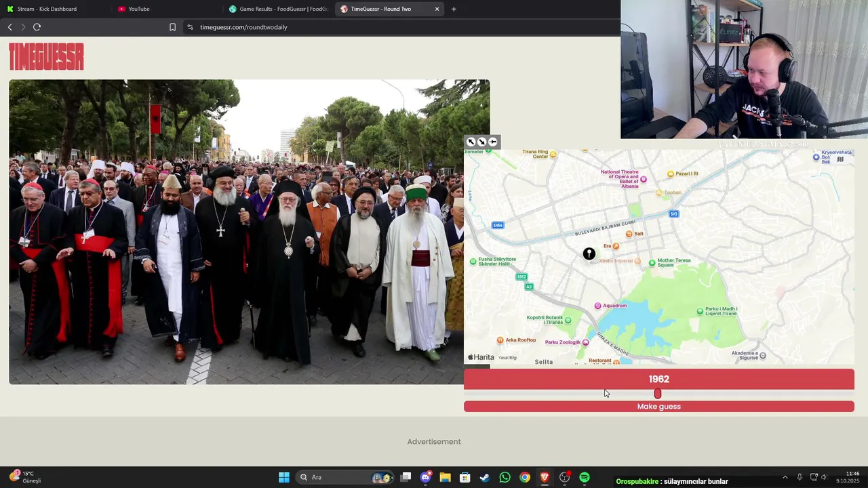
Task: Click the map shrink arrow icon
Action: click(481, 142)
